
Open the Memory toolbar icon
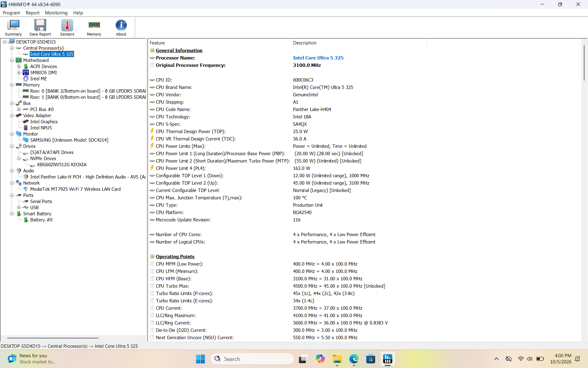pyautogui.click(x=94, y=28)
